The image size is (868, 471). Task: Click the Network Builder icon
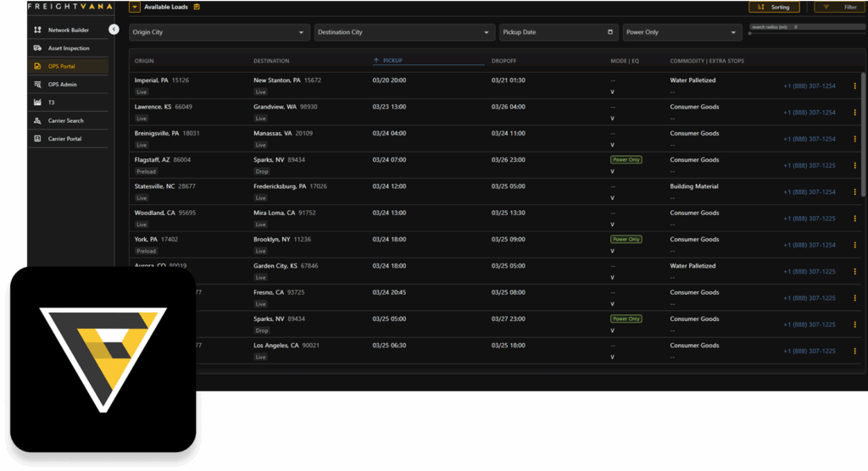(x=37, y=30)
